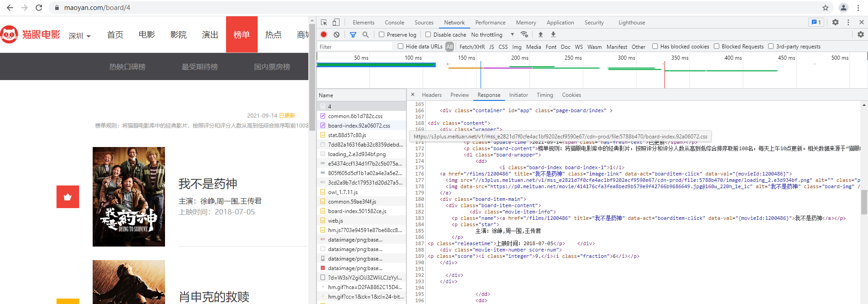Image resolution: width=868 pixels, height=304 pixels.
Task: Activate the inspect element picker icon
Action: coord(324,22)
